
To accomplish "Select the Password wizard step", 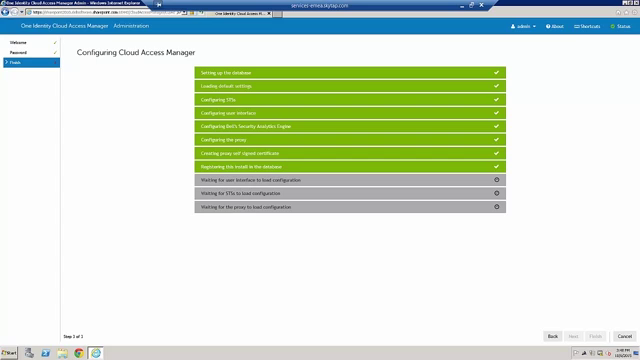I will pyautogui.click(x=31, y=53).
